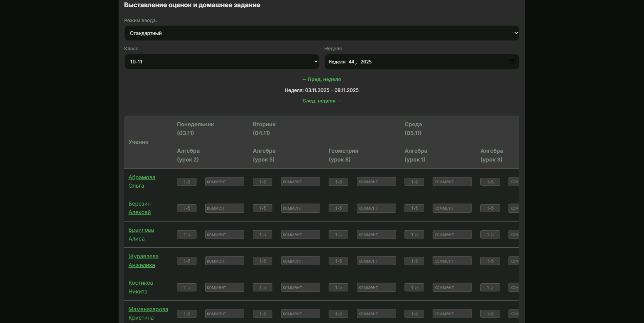
Task: Click Журавлева's Geometry lesson 8 grade field
Action: [x=338, y=261]
